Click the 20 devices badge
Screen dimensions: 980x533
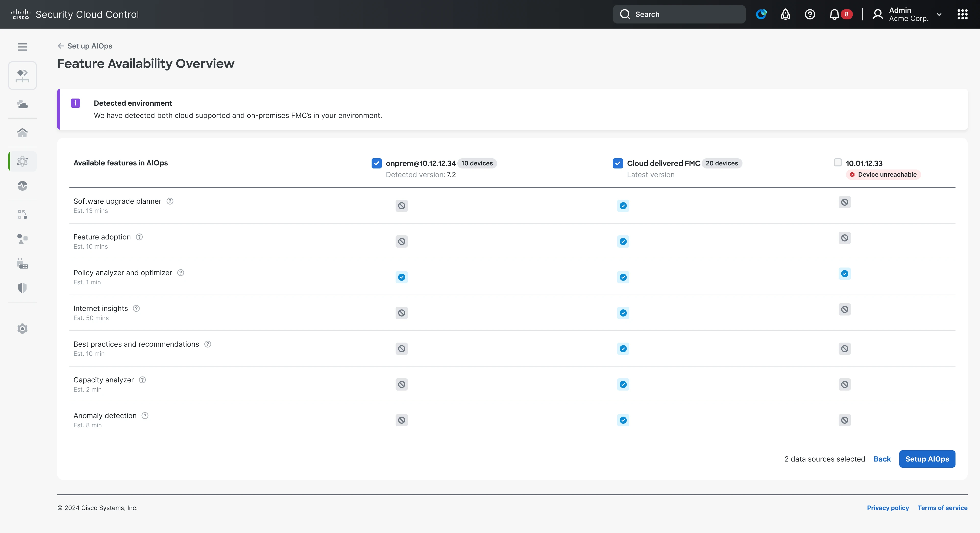coord(722,163)
